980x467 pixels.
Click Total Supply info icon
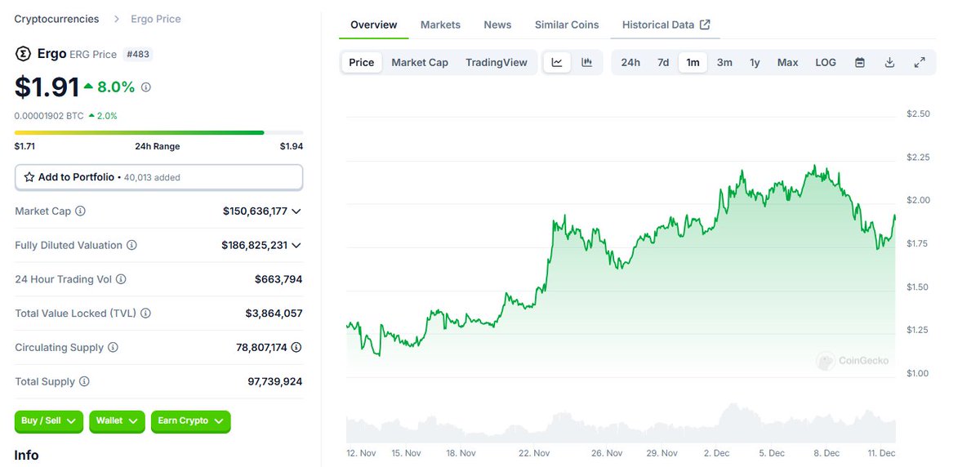[84, 382]
